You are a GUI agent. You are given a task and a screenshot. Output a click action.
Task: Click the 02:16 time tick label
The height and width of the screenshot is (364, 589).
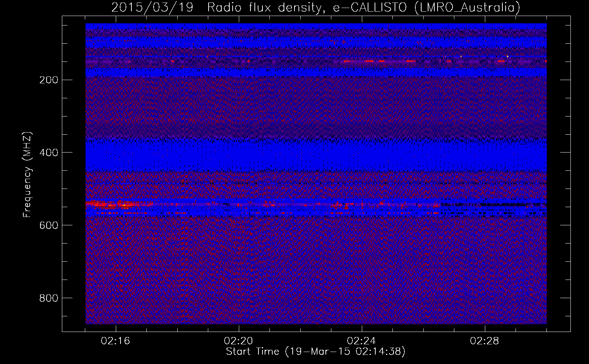(116, 341)
